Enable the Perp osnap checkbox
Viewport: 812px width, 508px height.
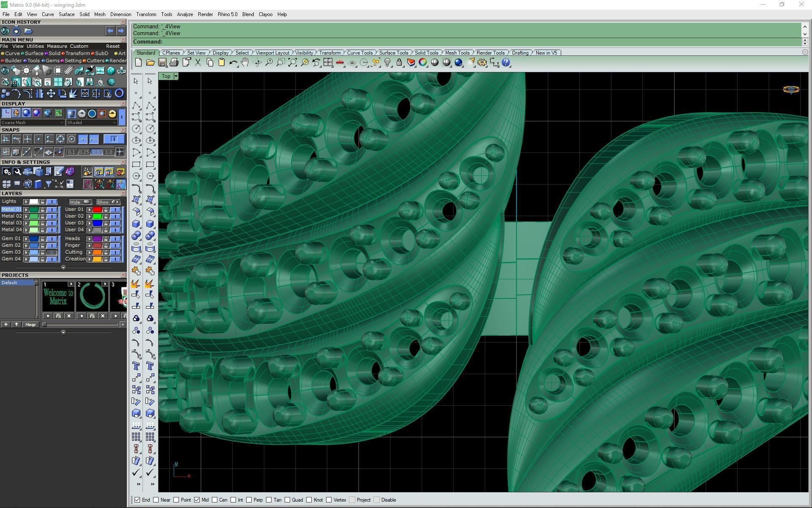249,500
